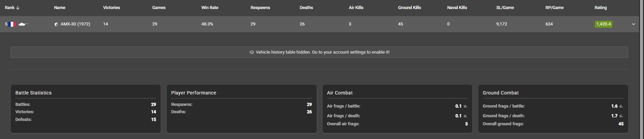Click the French flag icon in row
The width and height of the screenshot is (644, 139).
pos(12,24)
